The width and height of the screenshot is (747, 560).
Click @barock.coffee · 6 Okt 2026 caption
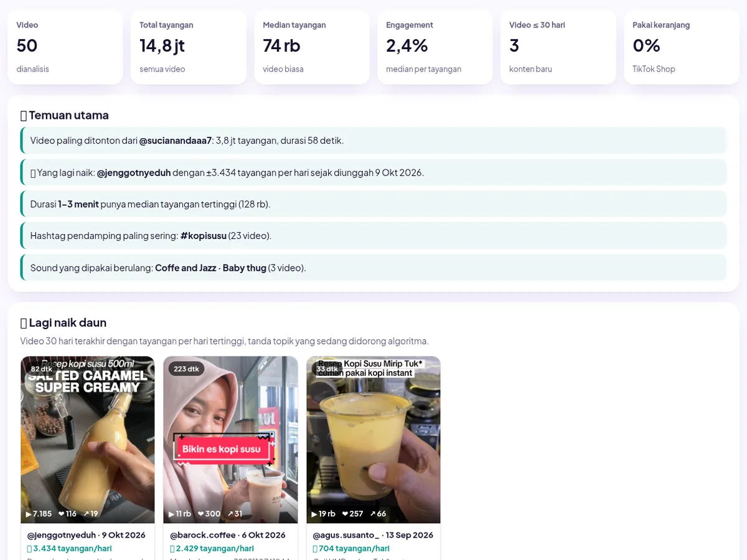click(228, 535)
